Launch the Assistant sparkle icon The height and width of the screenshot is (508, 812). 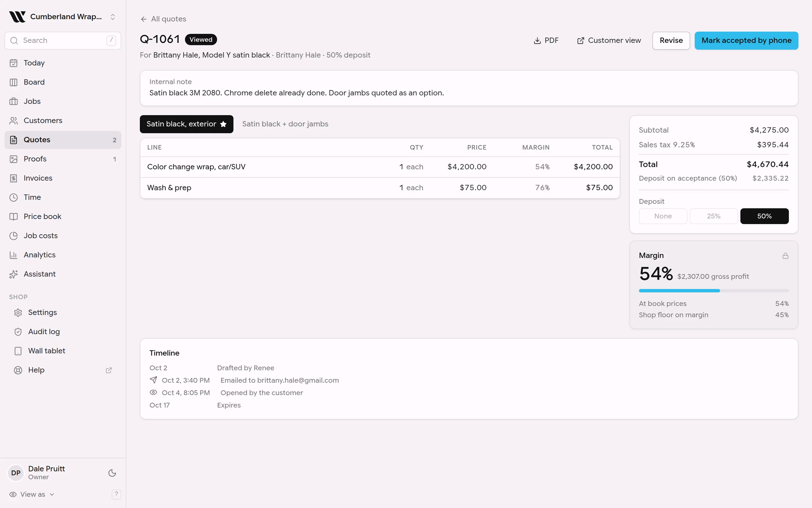point(14,274)
